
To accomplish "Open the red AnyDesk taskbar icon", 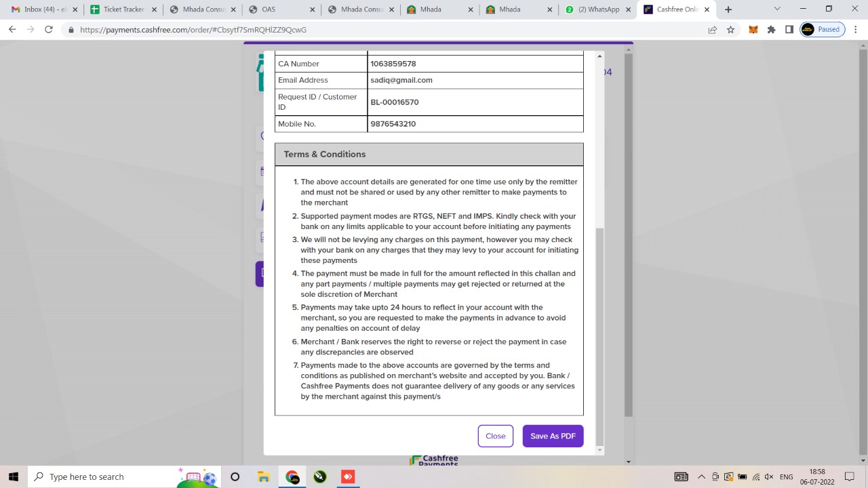I will [348, 476].
